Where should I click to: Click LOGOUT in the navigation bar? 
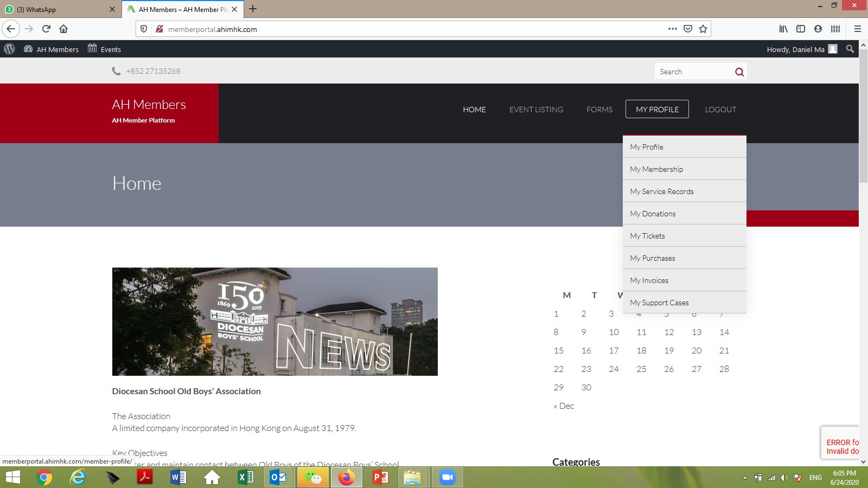[720, 110]
